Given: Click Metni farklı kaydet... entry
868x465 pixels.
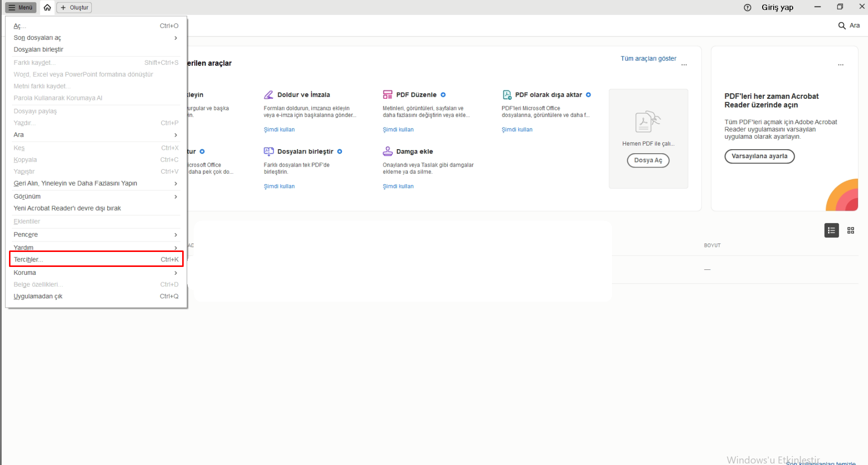Looking at the screenshot, I should coord(96,86).
